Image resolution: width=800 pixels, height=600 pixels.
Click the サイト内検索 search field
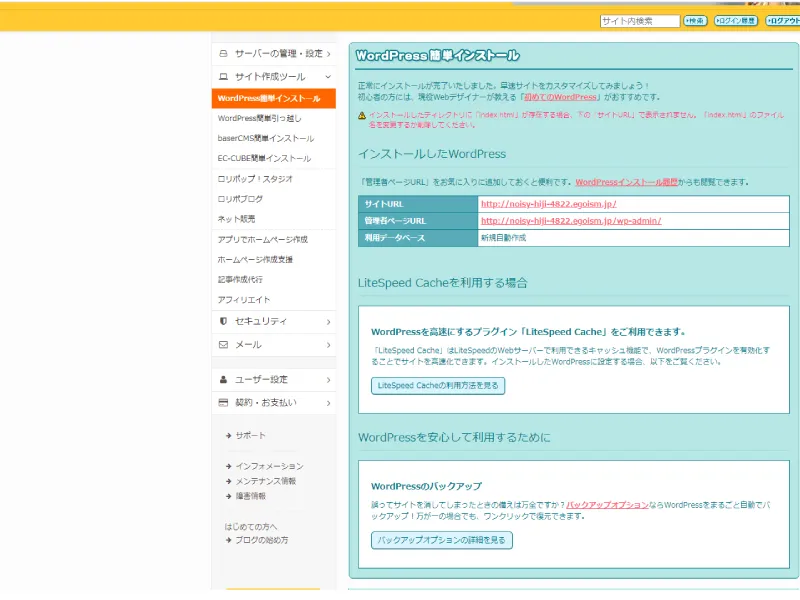click(640, 21)
